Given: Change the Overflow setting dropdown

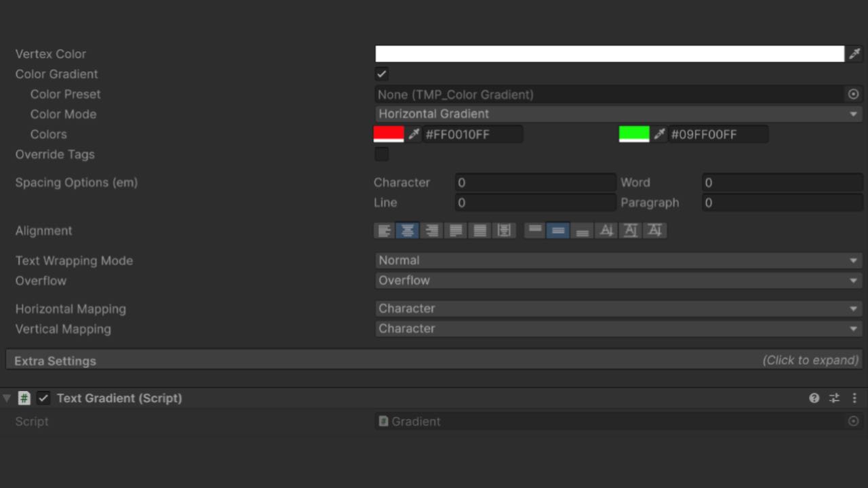Looking at the screenshot, I should click(x=617, y=280).
